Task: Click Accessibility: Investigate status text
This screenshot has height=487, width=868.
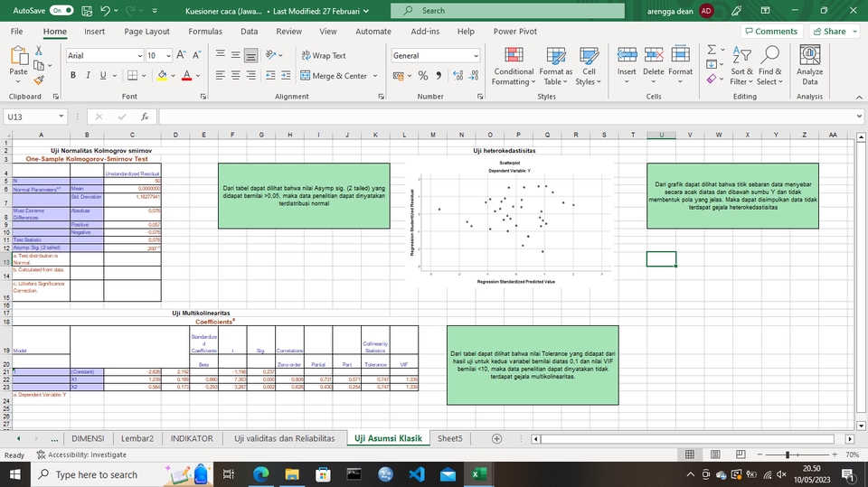Action: click(x=81, y=454)
